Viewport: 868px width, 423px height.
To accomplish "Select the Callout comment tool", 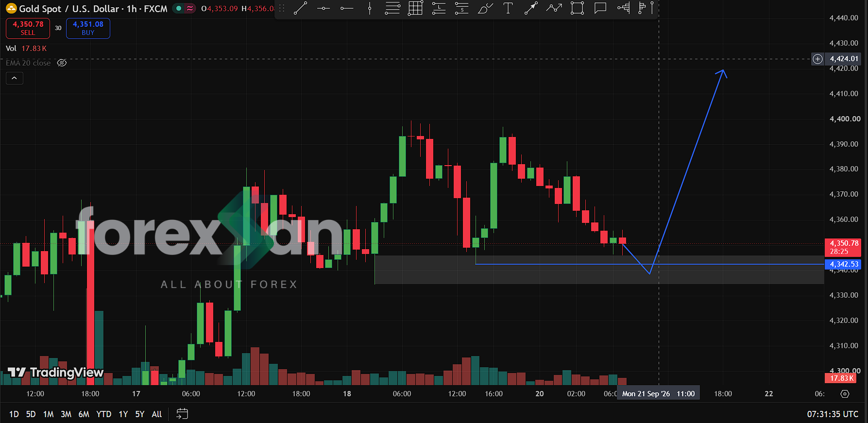I will tap(600, 8).
